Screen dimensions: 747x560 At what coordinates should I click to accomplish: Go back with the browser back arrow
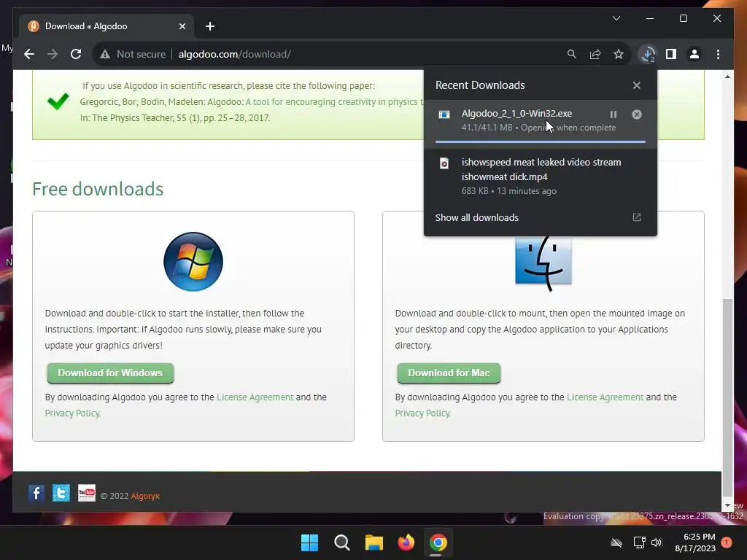(29, 54)
